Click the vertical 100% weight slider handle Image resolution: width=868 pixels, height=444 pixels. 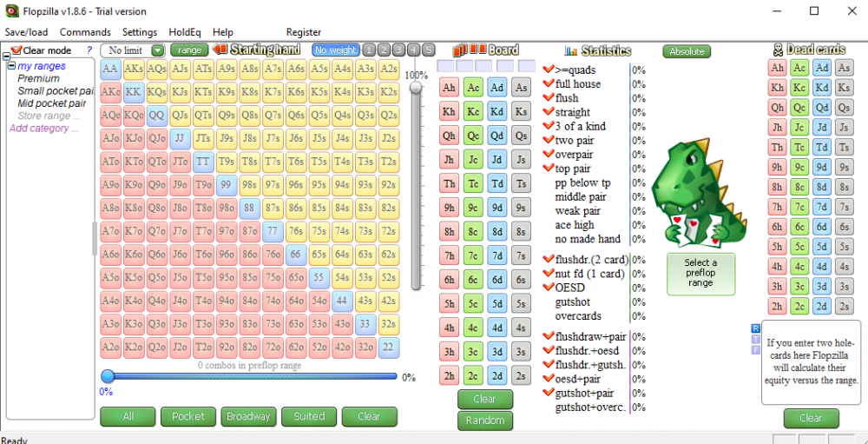(x=416, y=87)
